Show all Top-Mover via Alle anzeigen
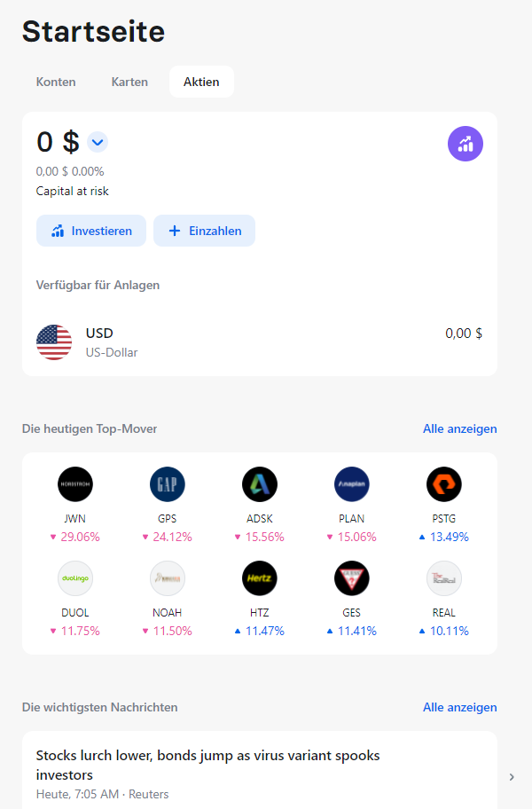 (x=460, y=428)
